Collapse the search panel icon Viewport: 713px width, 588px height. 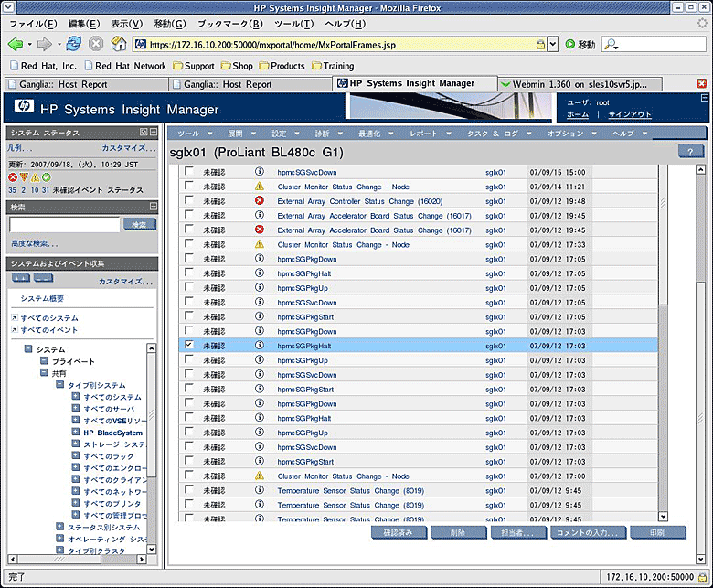click(154, 206)
